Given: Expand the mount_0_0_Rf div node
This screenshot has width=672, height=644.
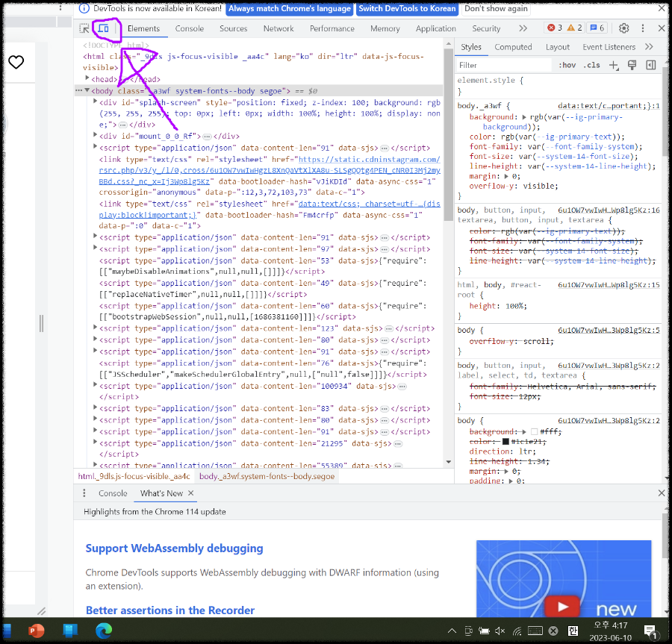Looking at the screenshot, I should [95, 135].
